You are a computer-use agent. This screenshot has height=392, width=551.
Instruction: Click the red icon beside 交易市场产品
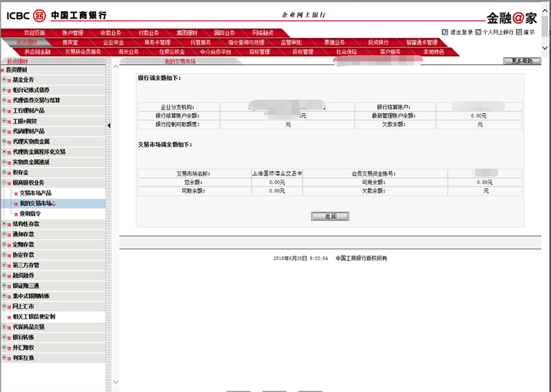tap(16, 194)
